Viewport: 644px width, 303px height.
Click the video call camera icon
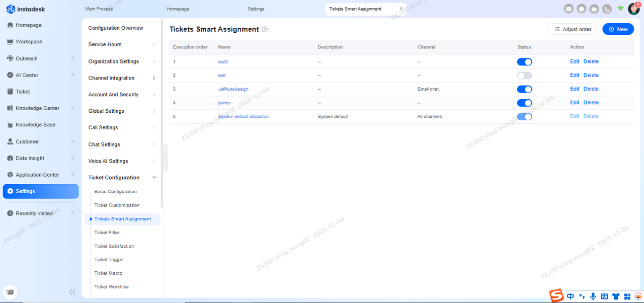tap(594, 9)
